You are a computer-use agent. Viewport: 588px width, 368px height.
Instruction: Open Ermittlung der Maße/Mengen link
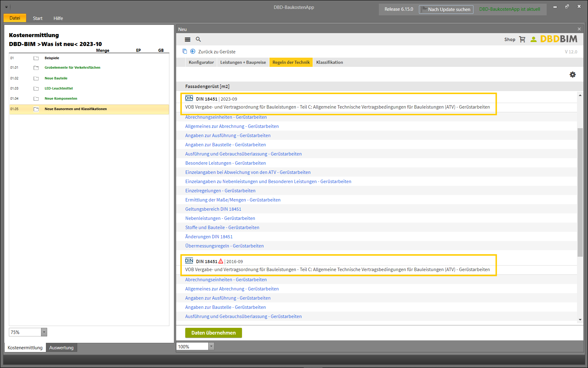tap(233, 200)
